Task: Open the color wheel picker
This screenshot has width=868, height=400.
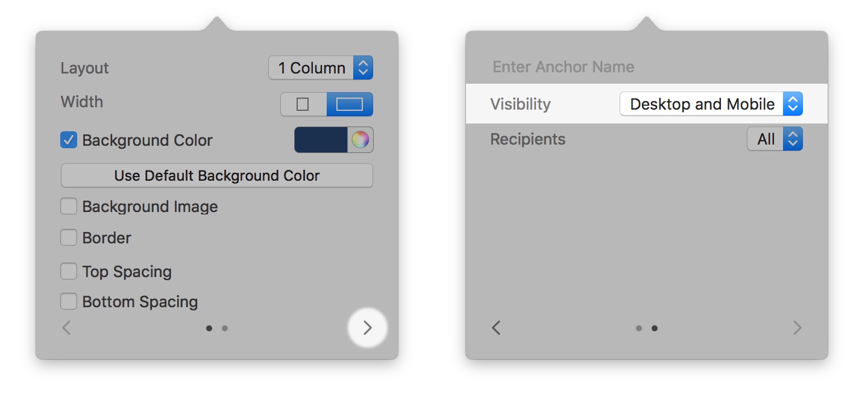Action: (360, 140)
